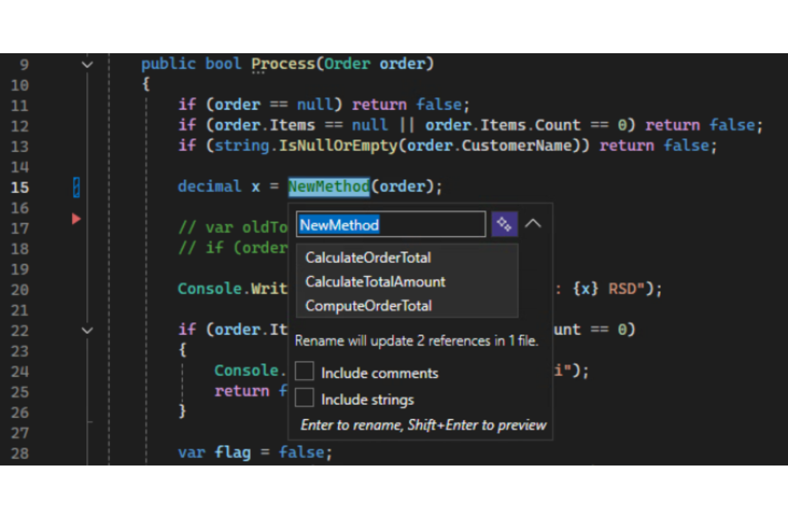Collapse the Process method at line 9

pyautogui.click(x=87, y=65)
